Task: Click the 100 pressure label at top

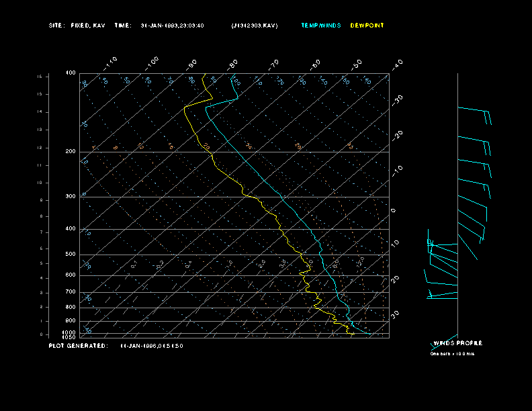Action: coord(71,73)
